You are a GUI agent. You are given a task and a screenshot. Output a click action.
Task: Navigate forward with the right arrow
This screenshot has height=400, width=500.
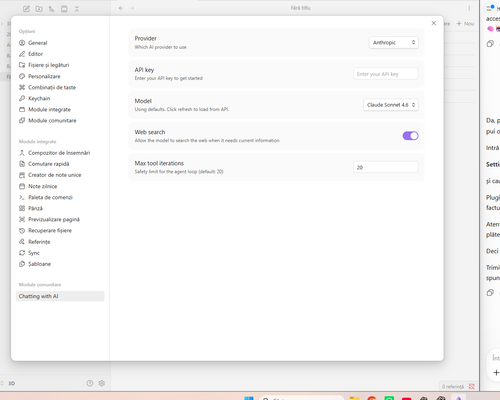(132, 8)
